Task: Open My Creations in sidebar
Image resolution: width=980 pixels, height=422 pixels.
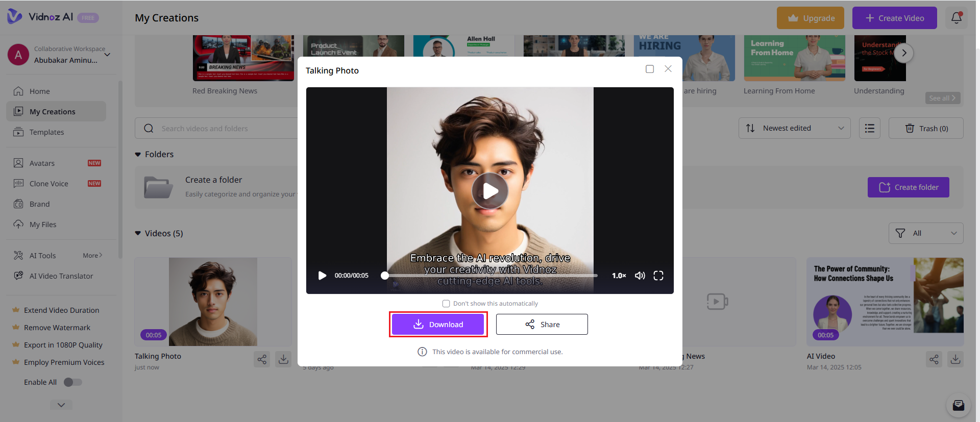Action: pyautogui.click(x=56, y=112)
